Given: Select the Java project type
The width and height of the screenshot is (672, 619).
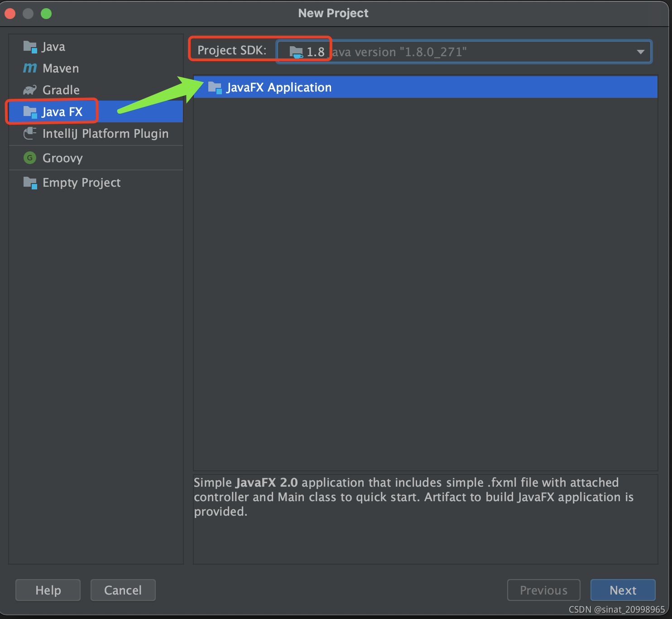Looking at the screenshot, I should click(x=96, y=47).
